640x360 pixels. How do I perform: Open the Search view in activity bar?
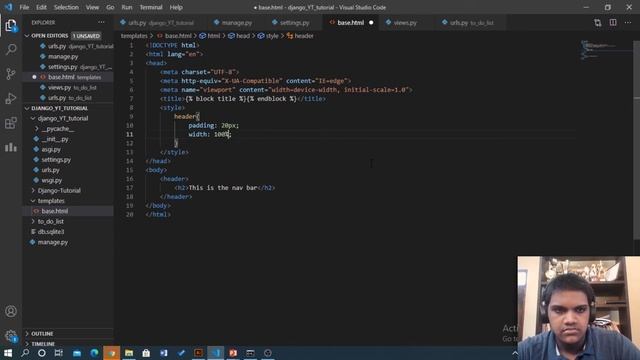(x=11, y=50)
